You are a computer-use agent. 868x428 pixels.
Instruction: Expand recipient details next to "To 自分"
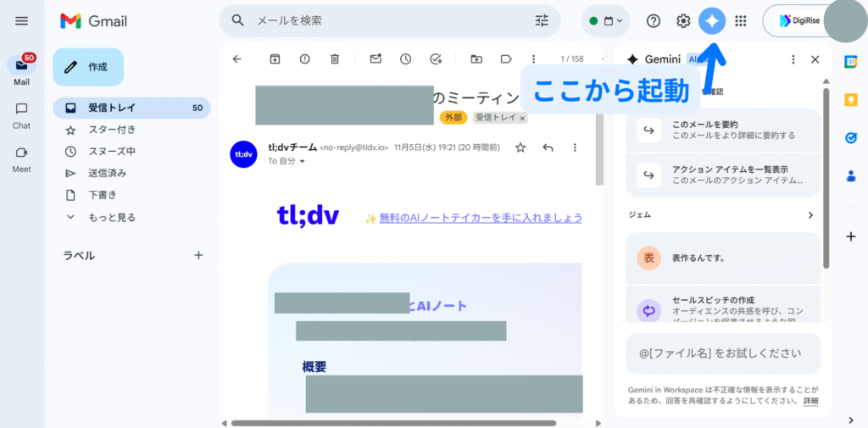tap(303, 161)
